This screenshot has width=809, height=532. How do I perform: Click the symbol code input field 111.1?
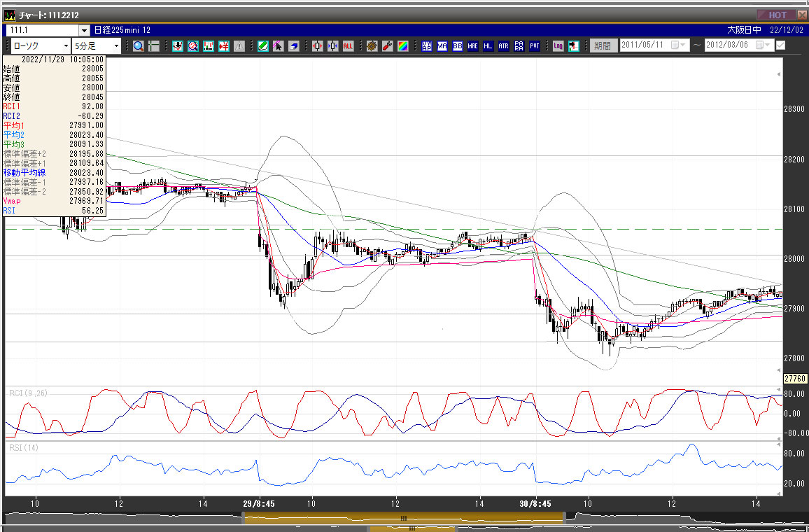pyautogui.click(x=41, y=30)
